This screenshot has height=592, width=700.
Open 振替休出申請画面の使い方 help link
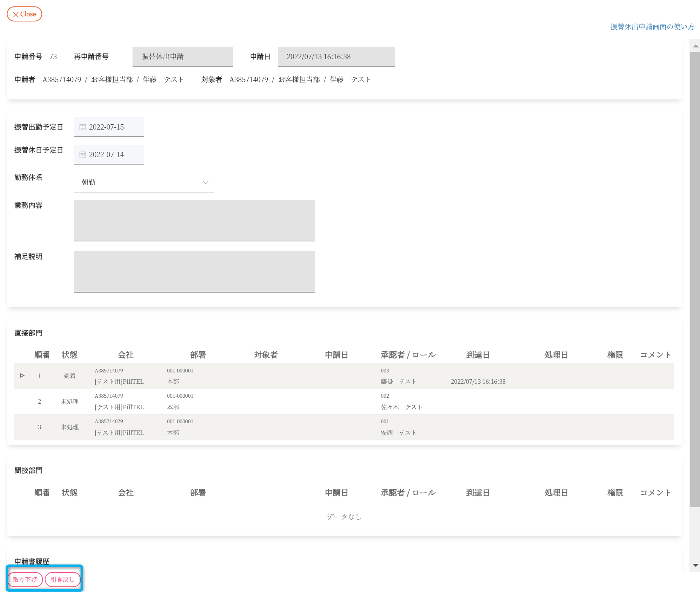pyautogui.click(x=652, y=27)
